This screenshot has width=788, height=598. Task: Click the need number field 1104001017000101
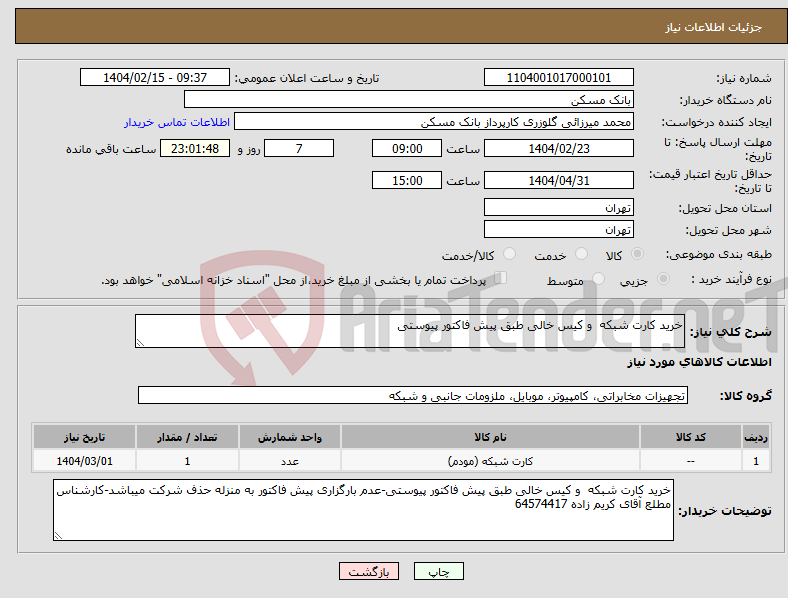[558, 77]
